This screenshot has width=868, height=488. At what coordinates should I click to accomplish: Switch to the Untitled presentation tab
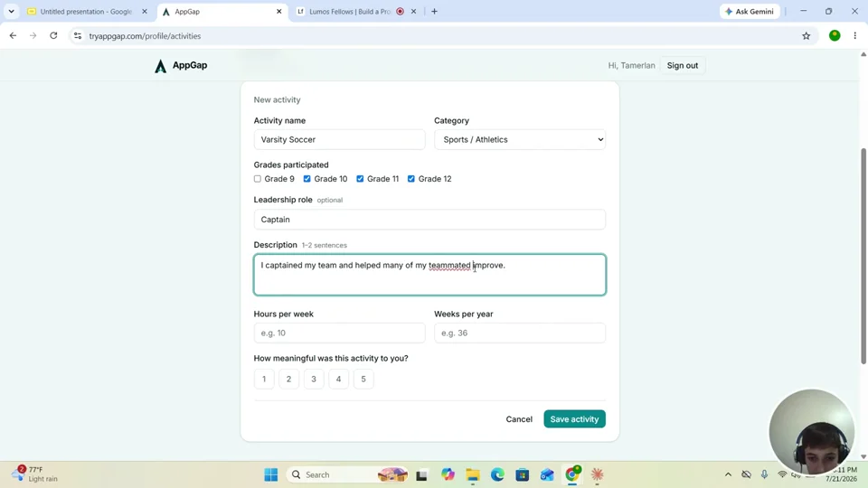[86, 11]
